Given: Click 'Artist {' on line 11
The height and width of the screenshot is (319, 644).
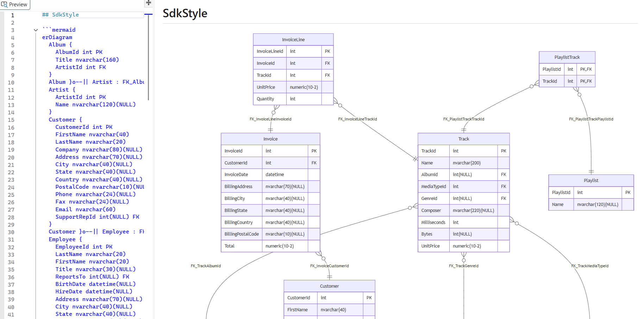Looking at the screenshot, I should coord(62,90).
